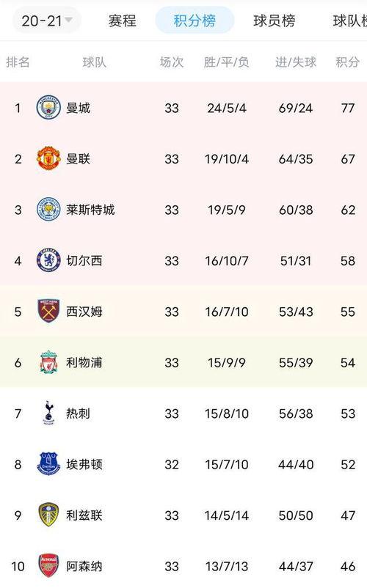Screen dimensions: 367x588
Task: Click the 积分 column header
Action: (347, 62)
